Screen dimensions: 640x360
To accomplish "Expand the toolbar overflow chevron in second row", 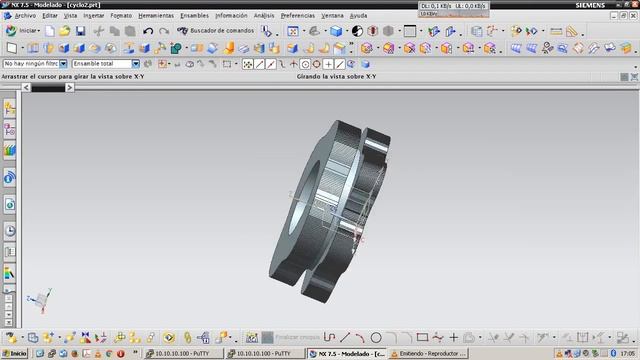I will pos(351,44).
